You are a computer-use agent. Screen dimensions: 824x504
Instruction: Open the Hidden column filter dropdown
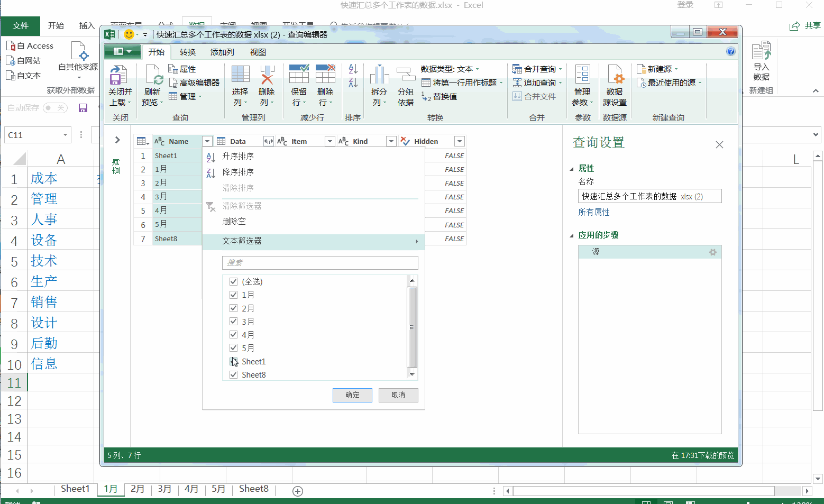tap(459, 141)
